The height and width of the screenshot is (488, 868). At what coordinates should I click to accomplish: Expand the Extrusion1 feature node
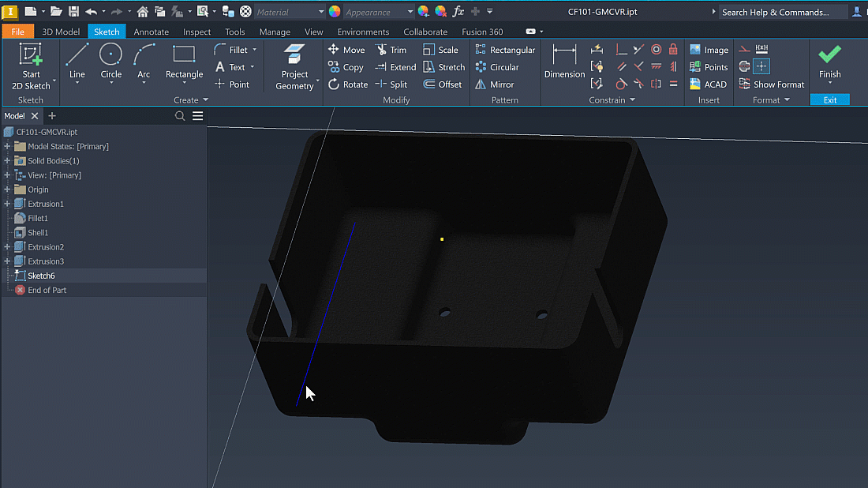tap(7, 204)
